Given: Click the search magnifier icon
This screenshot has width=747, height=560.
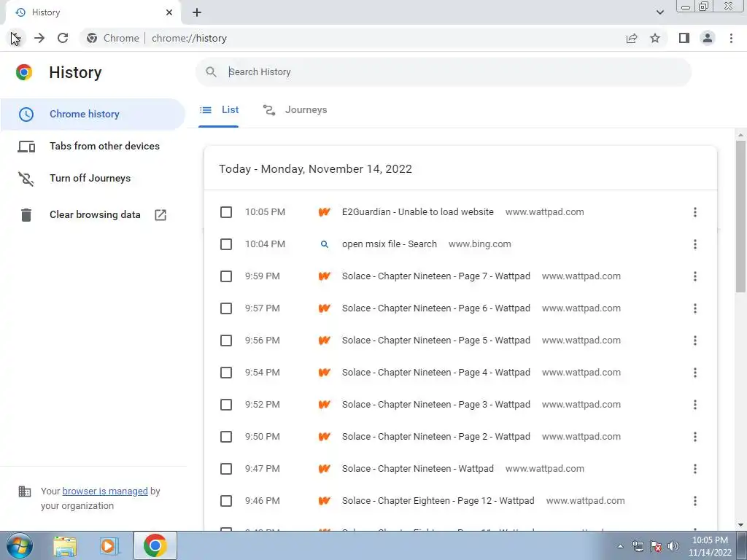Looking at the screenshot, I should point(211,72).
